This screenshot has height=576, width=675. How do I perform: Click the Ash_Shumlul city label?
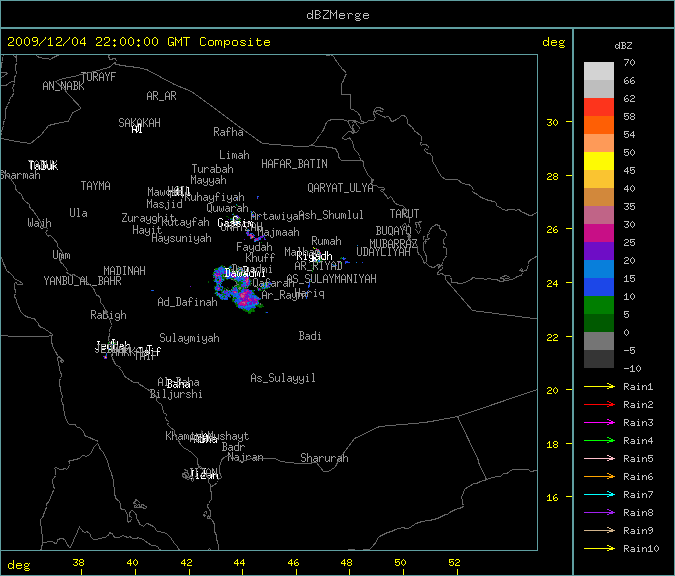pyautogui.click(x=331, y=215)
